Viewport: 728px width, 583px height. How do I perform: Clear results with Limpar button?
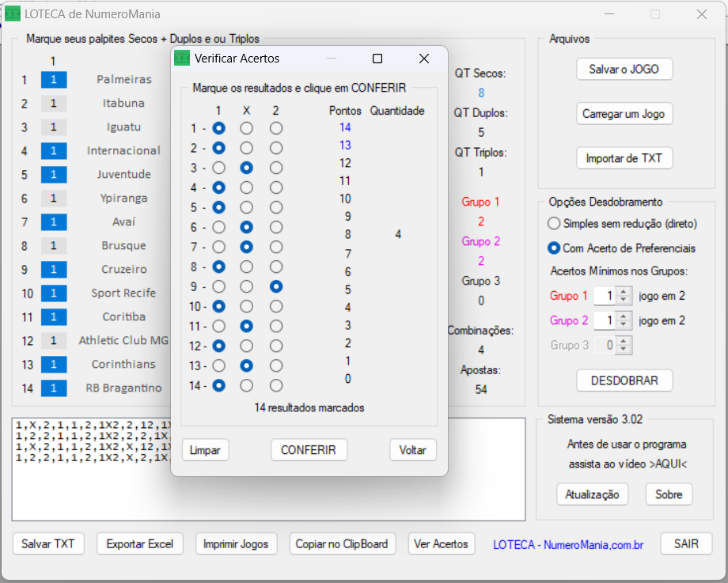[205, 450]
